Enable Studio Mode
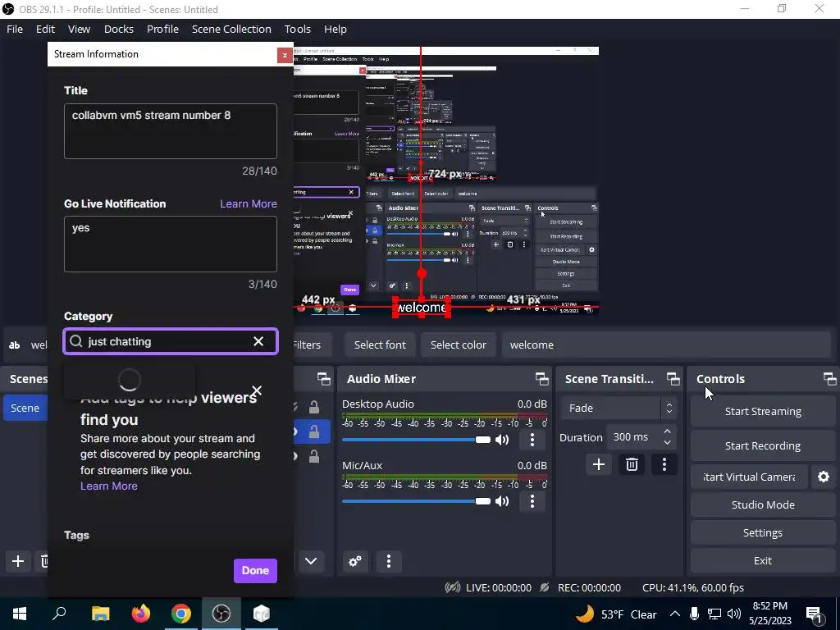Viewport: 840px width, 630px height. click(x=763, y=504)
